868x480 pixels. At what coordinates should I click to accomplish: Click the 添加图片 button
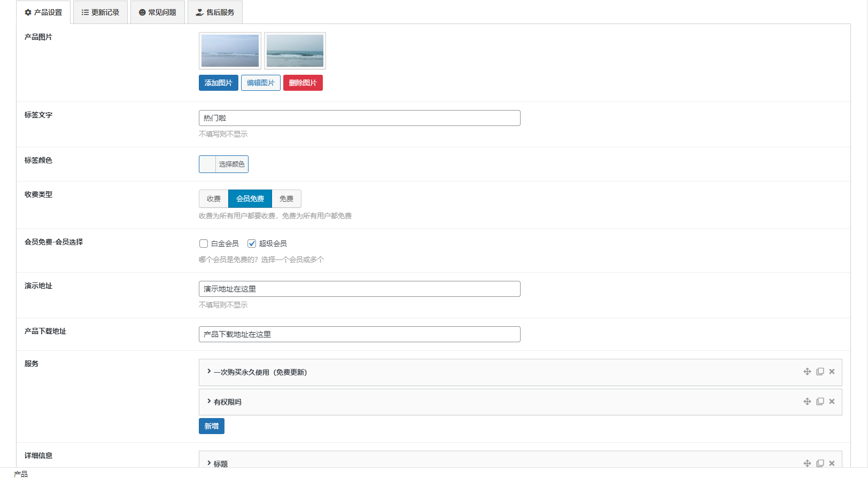tap(218, 83)
